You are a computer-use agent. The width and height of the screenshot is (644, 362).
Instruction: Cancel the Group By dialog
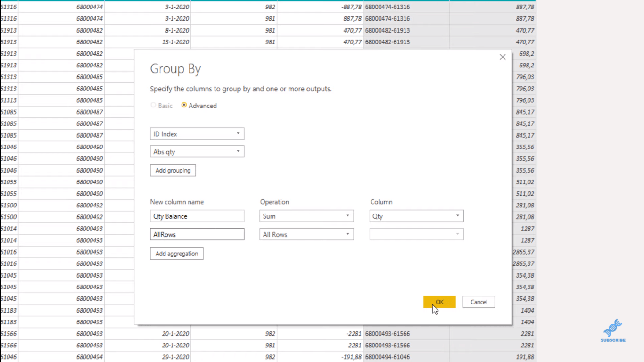coord(479,302)
